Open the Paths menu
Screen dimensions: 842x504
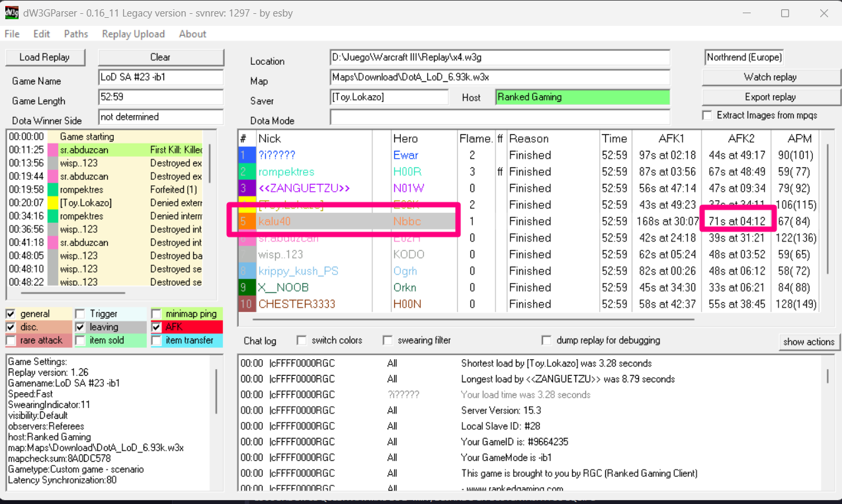click(x=76, y=34)
